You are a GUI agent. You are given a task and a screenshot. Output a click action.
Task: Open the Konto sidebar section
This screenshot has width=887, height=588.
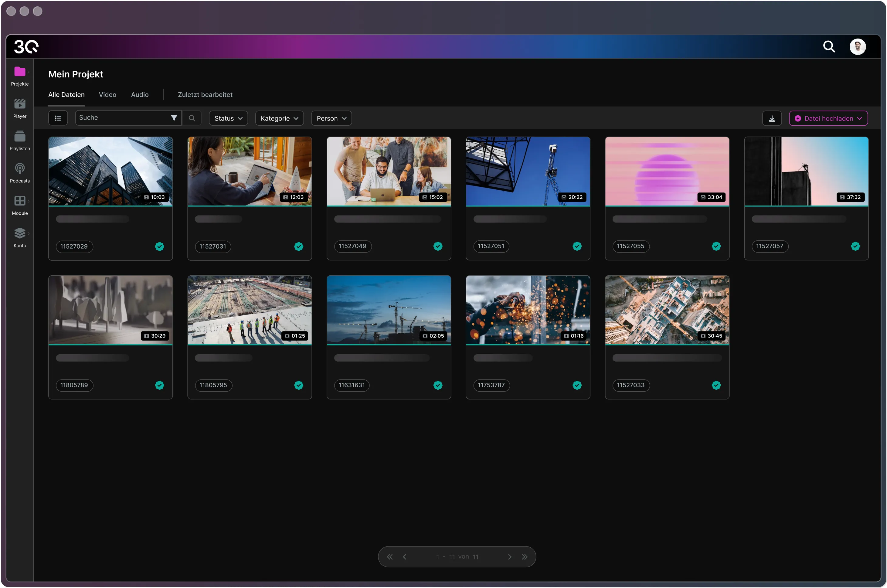20,238
